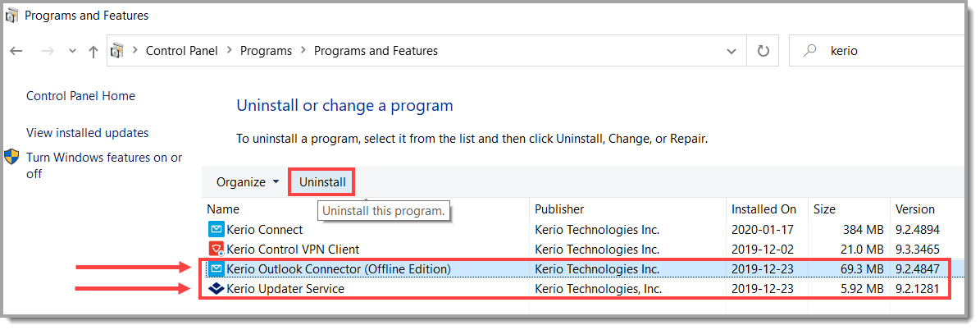Click the Kerio Connect icon
980x330 pixels.
coord(216,230)
